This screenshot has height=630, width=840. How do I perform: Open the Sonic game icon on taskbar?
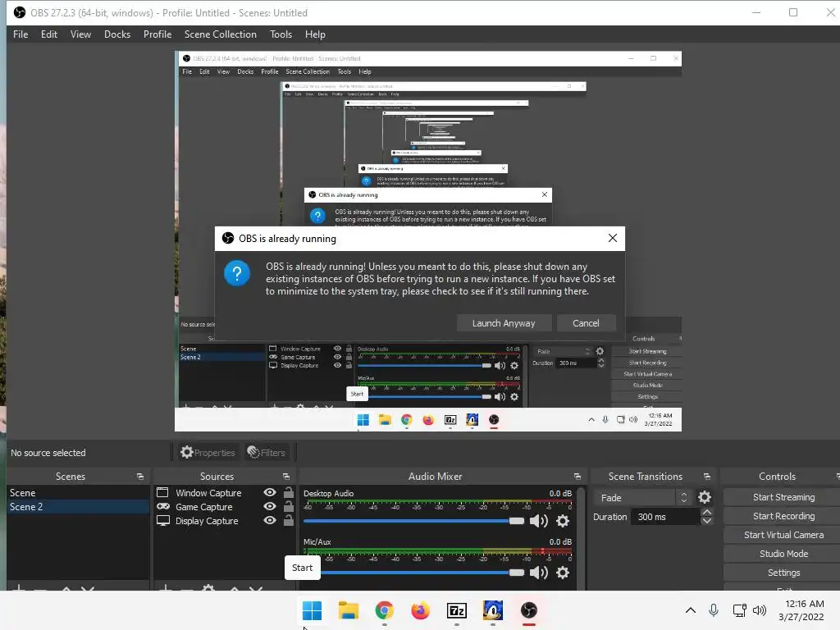click(x=493, y=610)
